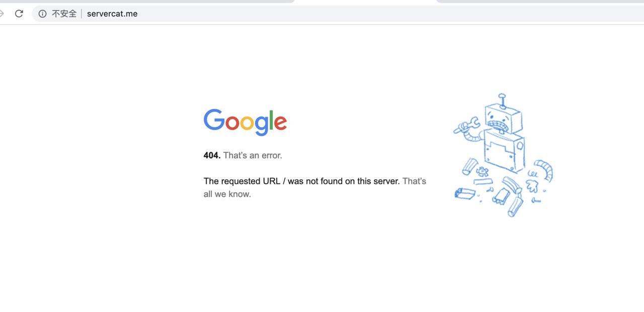Open the site information icon
Screen dimensions: 644x312
pos(43,14)
